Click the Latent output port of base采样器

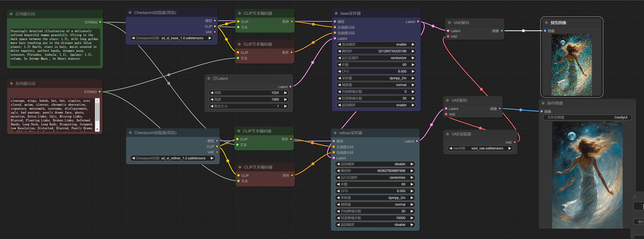tap(418, 22)
